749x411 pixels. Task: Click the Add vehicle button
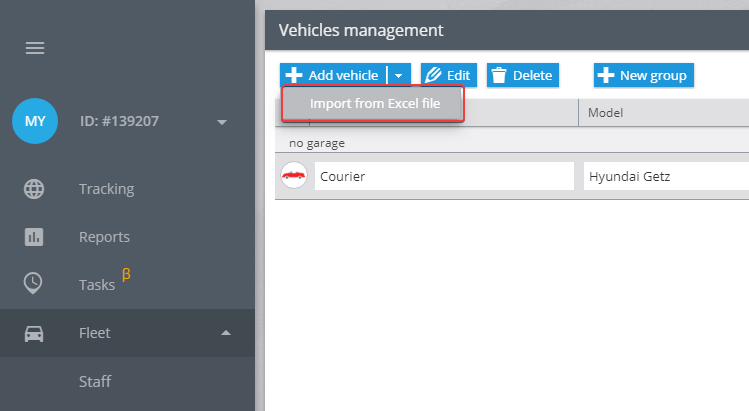tap(333, 75)
